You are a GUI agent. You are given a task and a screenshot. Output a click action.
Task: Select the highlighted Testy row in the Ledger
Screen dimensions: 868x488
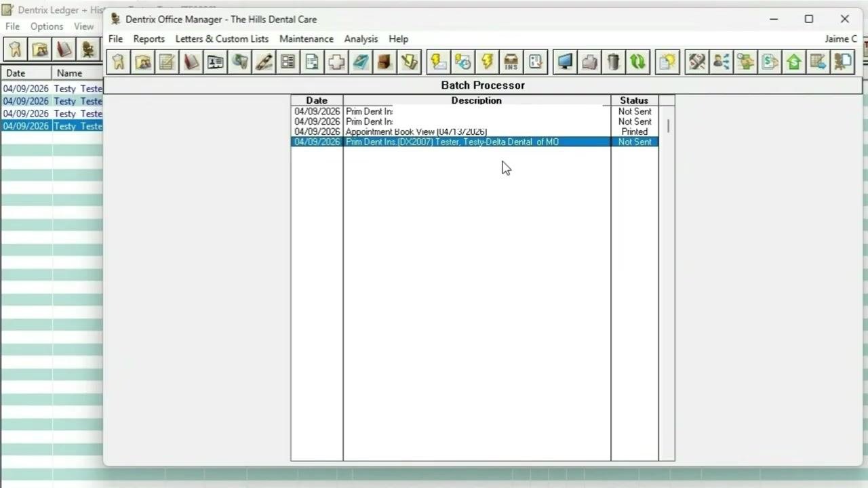[52, 126]
